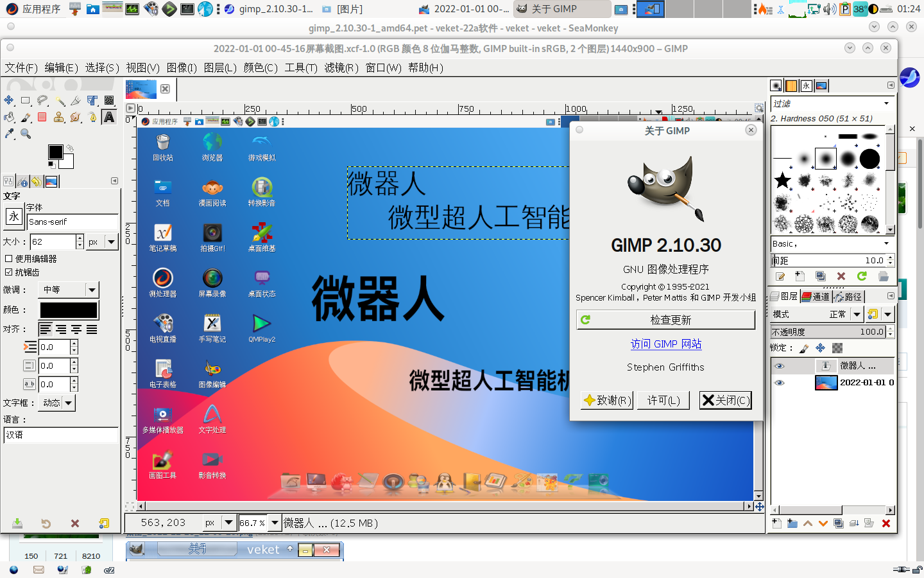Adjust the 不透明度 opacity slider
The image size is (924, 578).
(x=828, y=332)
